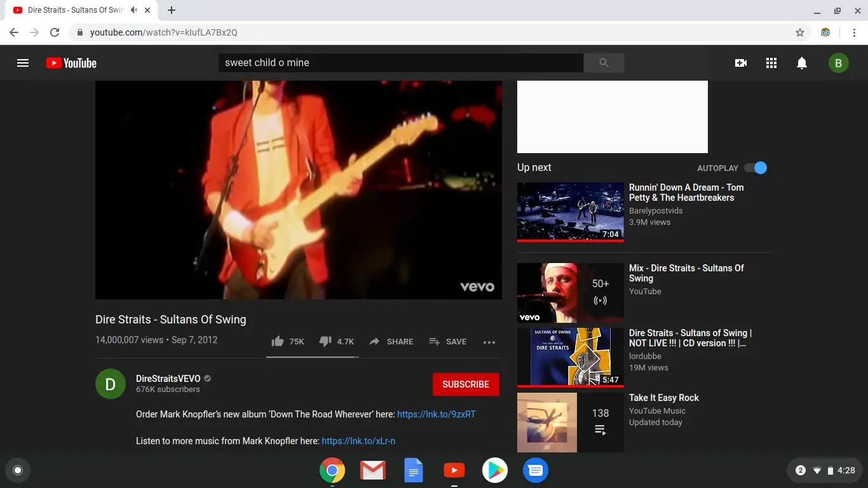Open Messages app on the shelf

[x=536, y=470]
